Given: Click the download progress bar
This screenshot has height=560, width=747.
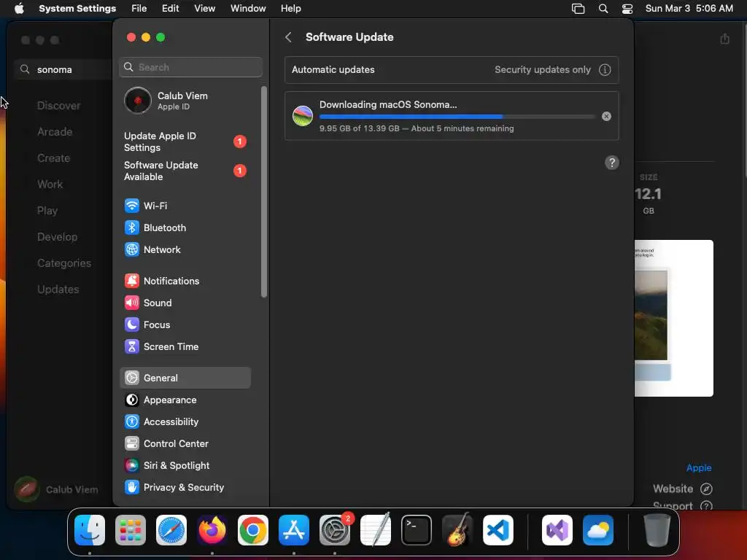Looking at the screenshot, I should click(x=457, y=116).
